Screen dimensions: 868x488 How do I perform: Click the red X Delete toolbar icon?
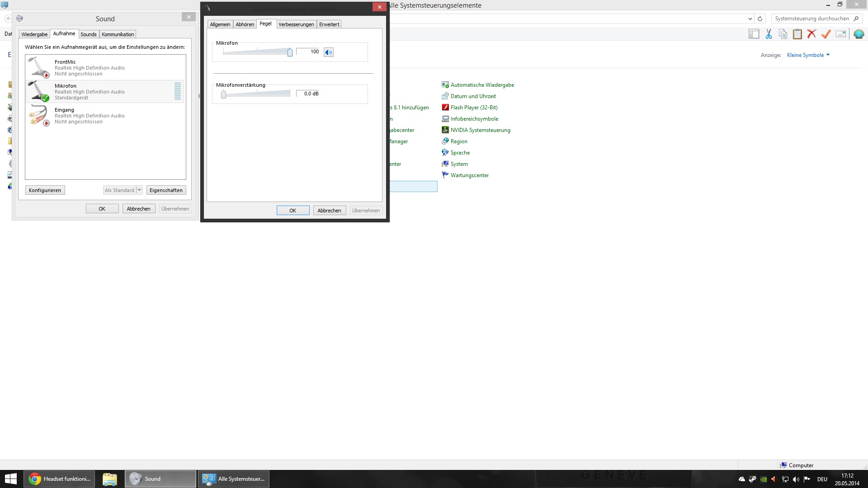pos(811,34)
